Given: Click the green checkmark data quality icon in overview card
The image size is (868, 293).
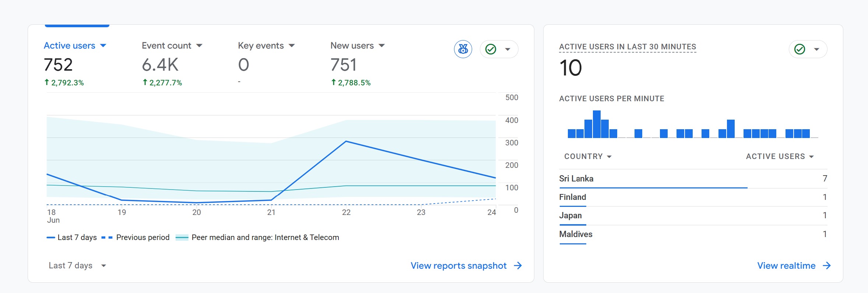Looking at the screenshot, I should tap(491, 49).
